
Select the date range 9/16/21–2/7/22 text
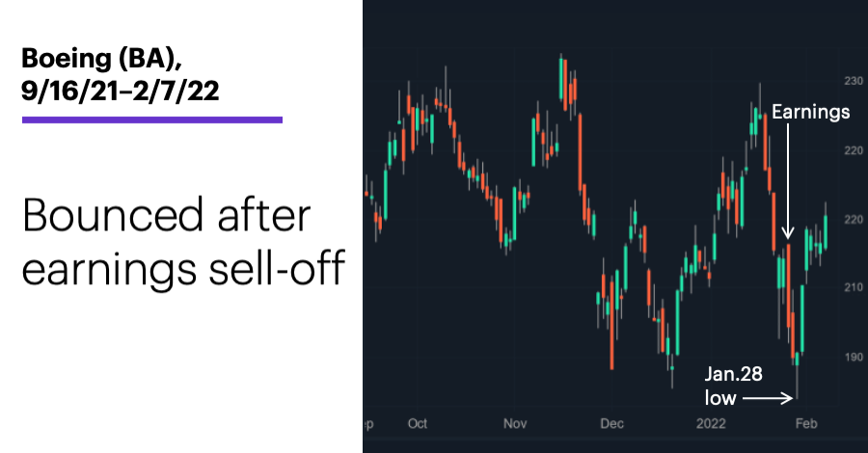(121, 91)
